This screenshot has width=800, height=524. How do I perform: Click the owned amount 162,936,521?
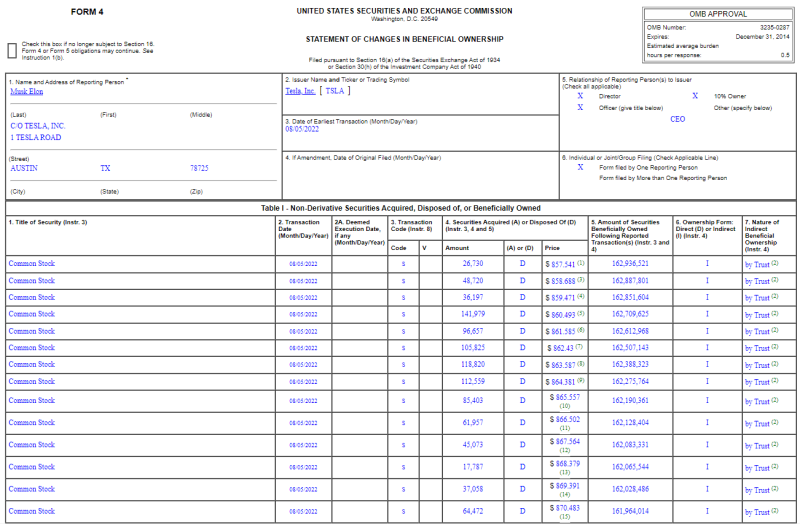point(630,263)
